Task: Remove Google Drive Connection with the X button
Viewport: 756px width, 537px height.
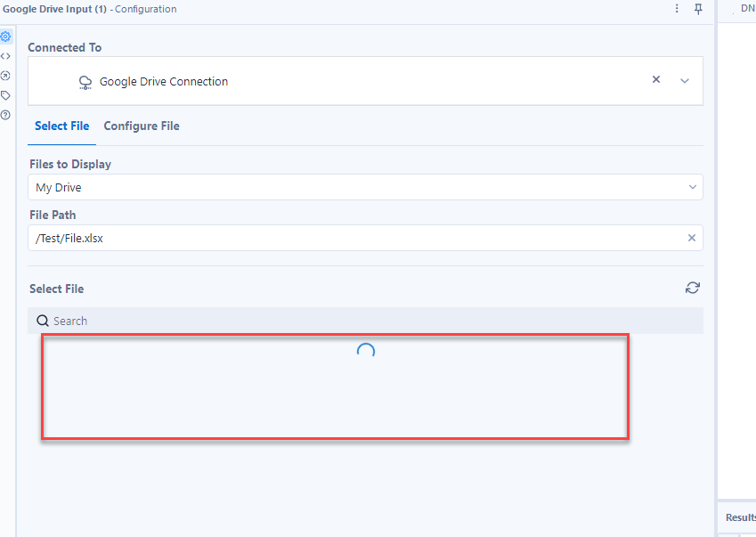Action: click(656, 79)
